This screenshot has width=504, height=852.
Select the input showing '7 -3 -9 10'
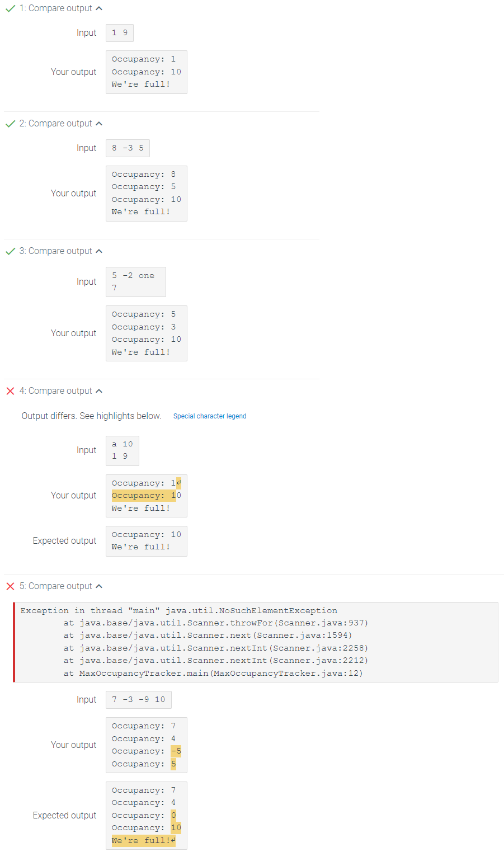coord(138,699)
